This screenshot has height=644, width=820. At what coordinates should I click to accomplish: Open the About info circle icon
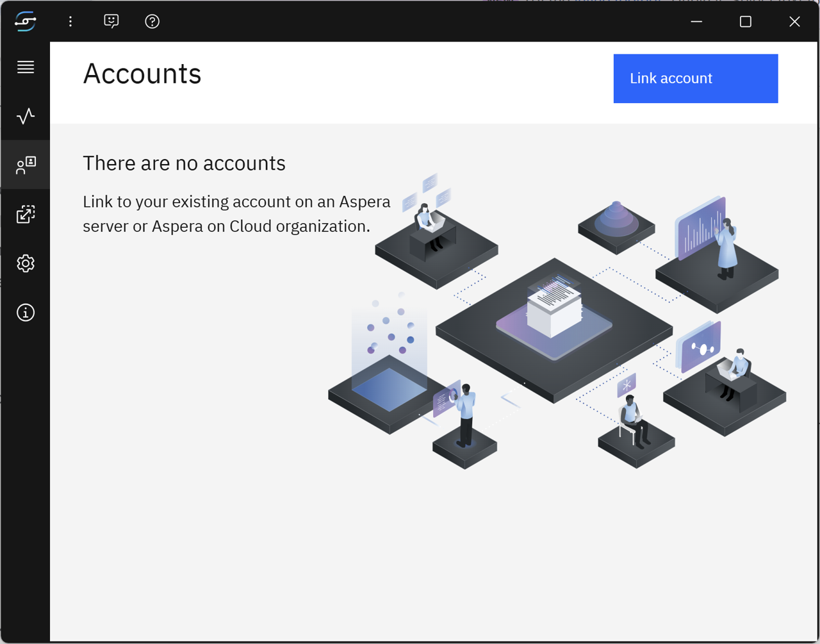point(26,313)
